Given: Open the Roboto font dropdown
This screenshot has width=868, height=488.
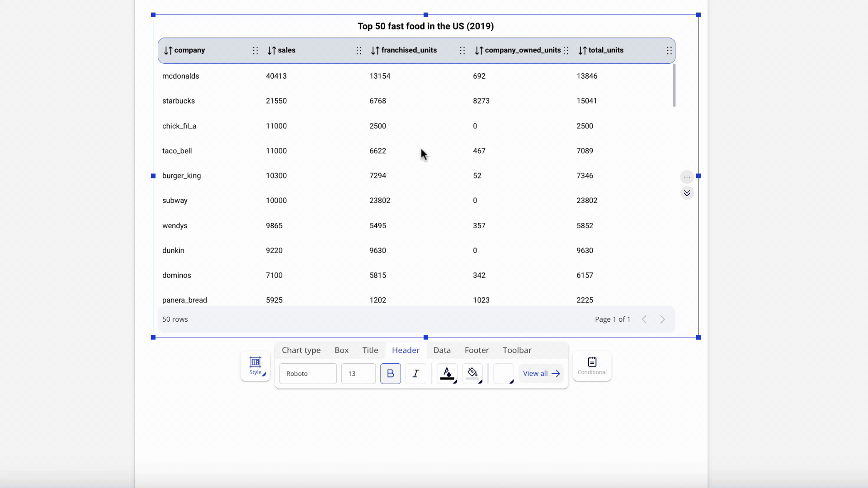Looking at the screenshot, I should tap(308, 374).
